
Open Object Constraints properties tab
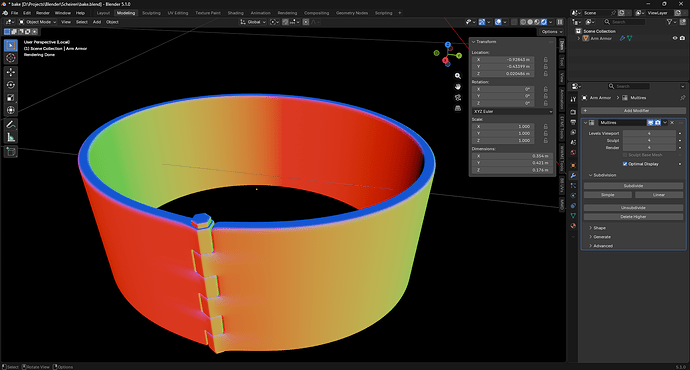point(573,205)
